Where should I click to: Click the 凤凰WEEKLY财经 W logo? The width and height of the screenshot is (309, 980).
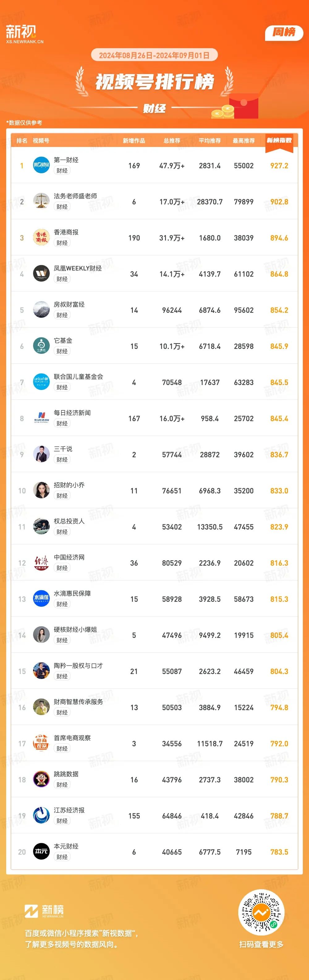41,274
